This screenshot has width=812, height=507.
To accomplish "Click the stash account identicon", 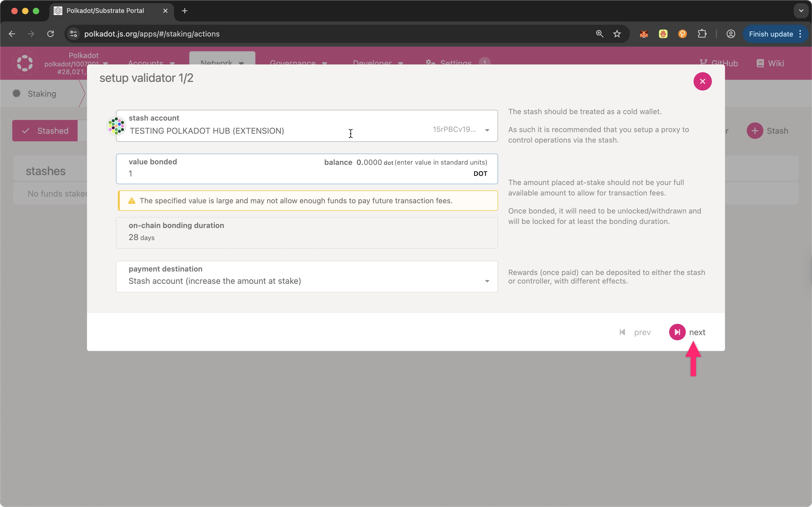I will pos(116,126).
